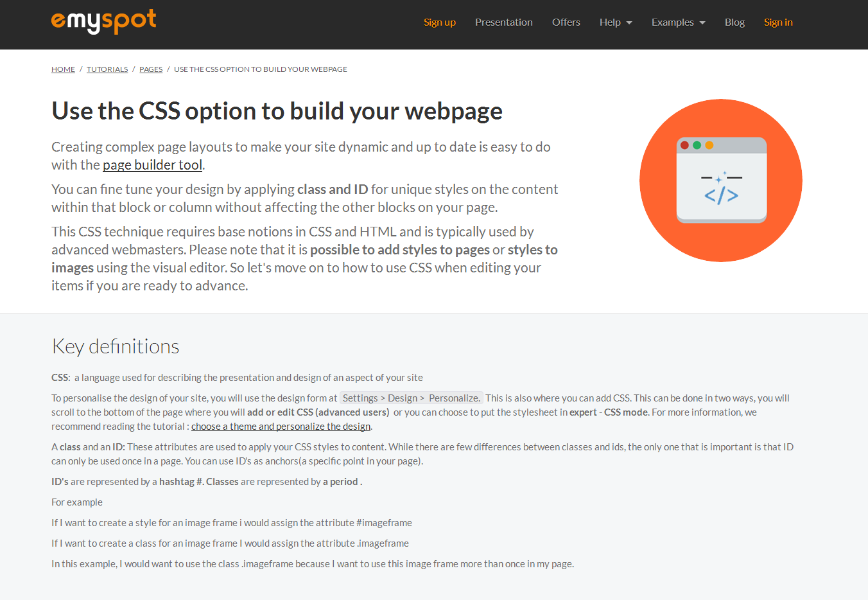The image size is (868, 600).
Task: Click current breadcrumb USE THE CSS OPTION
Action: (x=261, y=69)
